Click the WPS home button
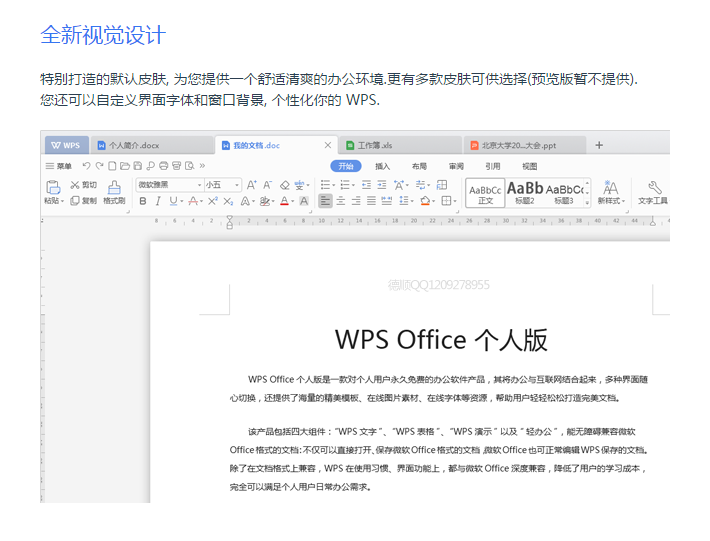 [66, 145]
